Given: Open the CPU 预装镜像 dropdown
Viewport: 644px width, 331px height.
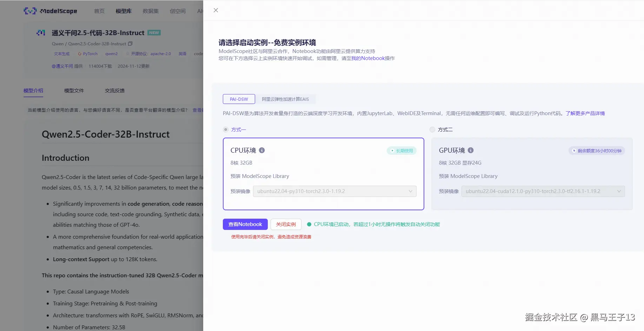Looking at the screenshot, I should click(334, 191).
